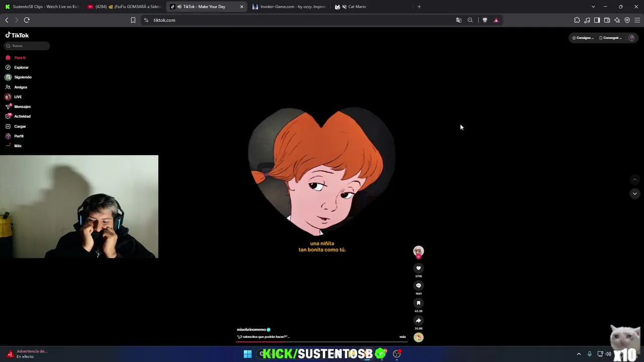This screenshot has width=644, height=362.
Task: Open the OBS icon in the taskbar
Action: tap(397, 354)
